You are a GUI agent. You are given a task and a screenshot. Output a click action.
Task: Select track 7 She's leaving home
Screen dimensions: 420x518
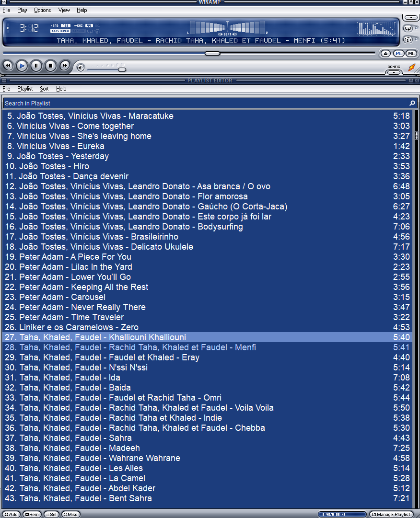click(x=207, y=136)
